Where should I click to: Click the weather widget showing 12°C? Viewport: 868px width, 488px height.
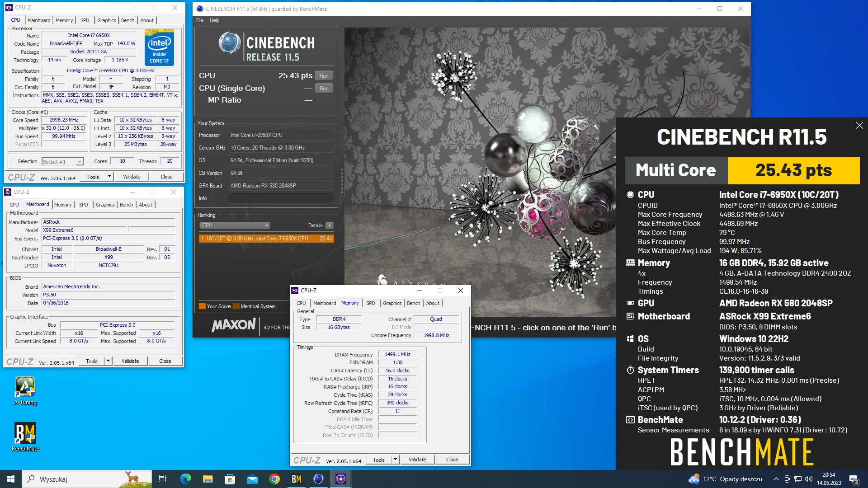click(725, 479)
